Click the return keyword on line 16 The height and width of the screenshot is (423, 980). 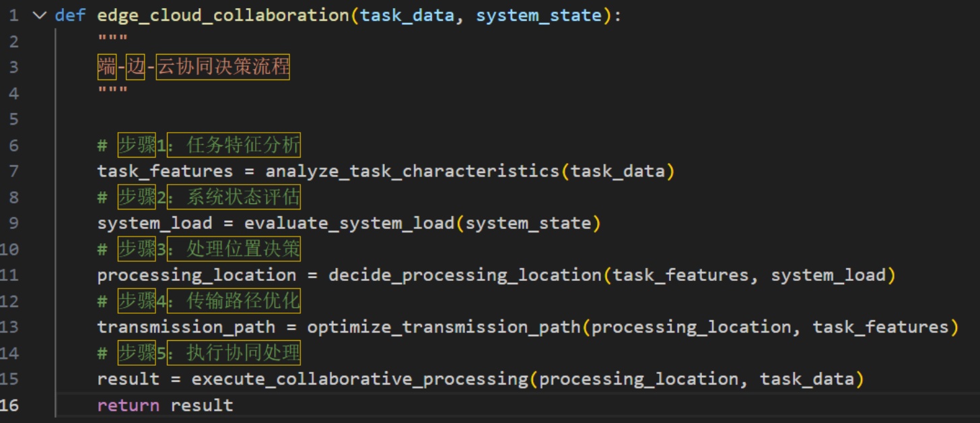[128, 405]
